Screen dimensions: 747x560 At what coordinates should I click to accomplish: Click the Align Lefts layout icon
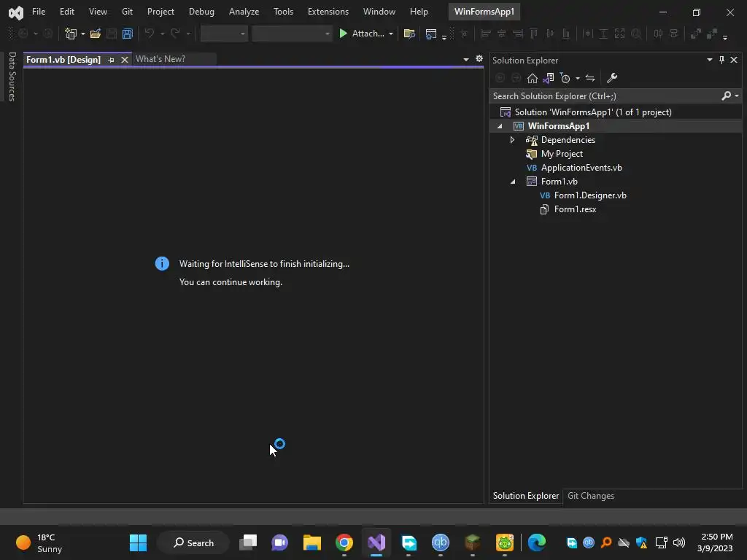[x=485, y=34]
